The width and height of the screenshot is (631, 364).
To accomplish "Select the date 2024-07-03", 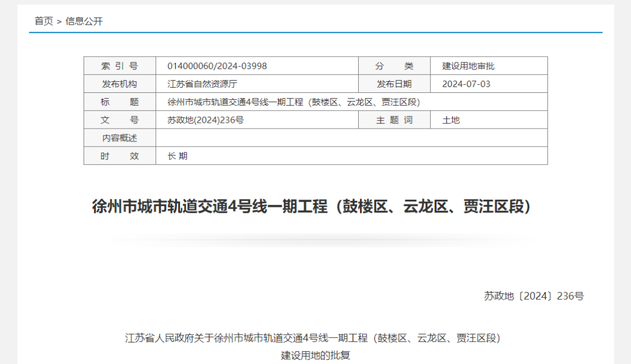I will coord(466,84).
